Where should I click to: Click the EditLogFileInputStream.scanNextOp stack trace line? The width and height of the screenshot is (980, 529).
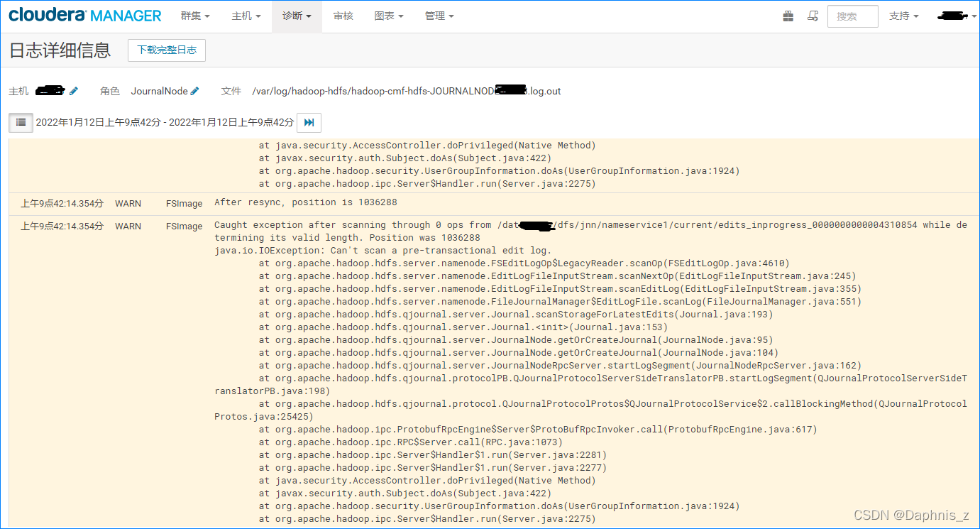pos(557,276)
